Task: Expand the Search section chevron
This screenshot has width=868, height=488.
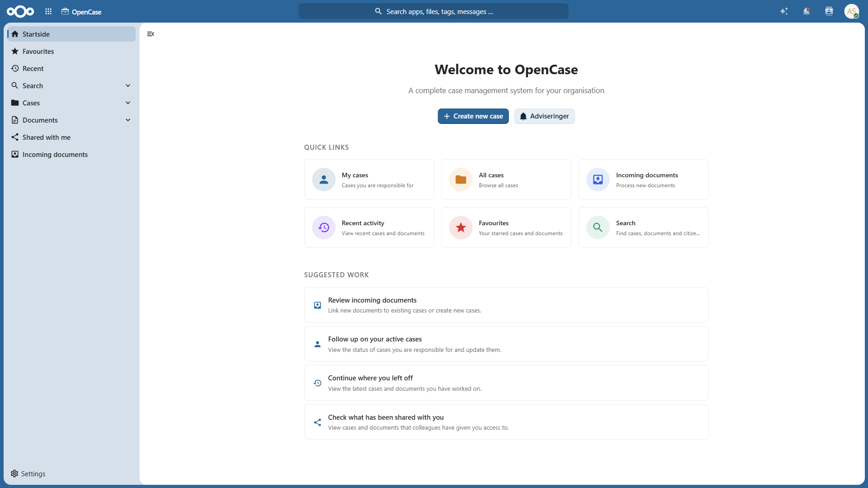Action: pyautogui.click(x=128, y=85)
